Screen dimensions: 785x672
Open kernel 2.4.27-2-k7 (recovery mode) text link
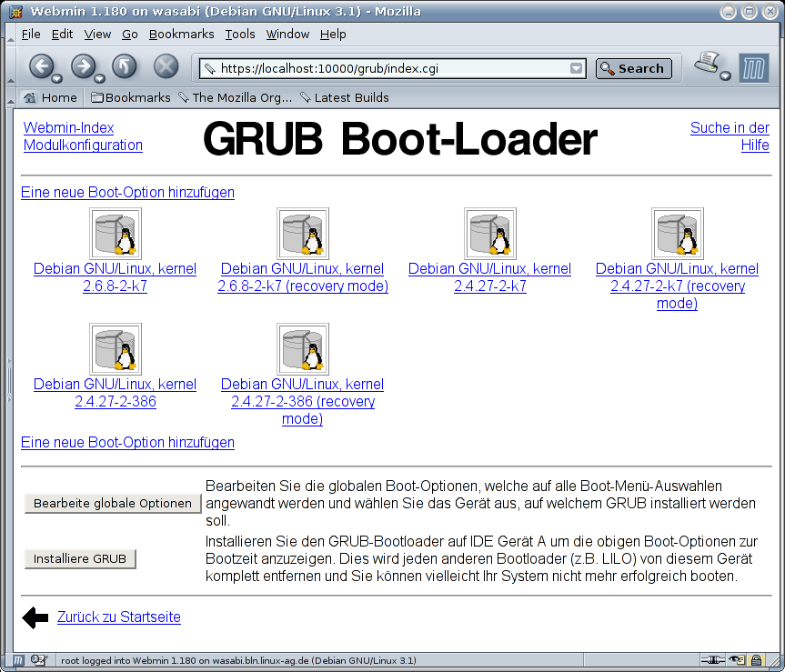678,286
